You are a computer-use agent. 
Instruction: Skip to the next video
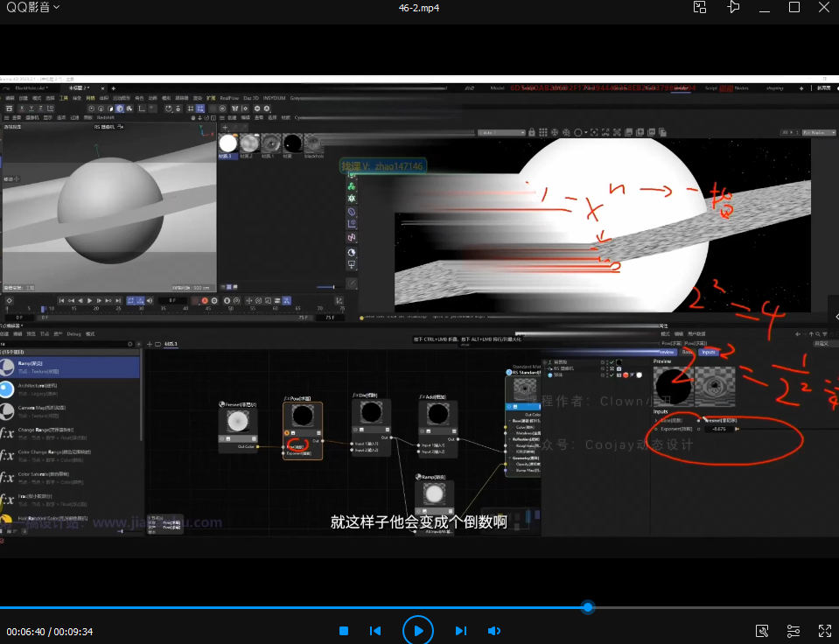click(x=461, y=631)
